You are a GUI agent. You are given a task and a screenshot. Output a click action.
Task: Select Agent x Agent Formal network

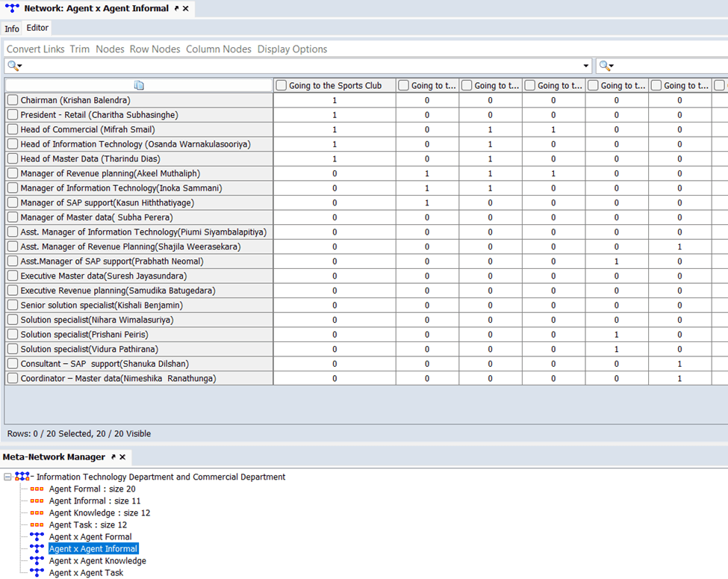90,537
